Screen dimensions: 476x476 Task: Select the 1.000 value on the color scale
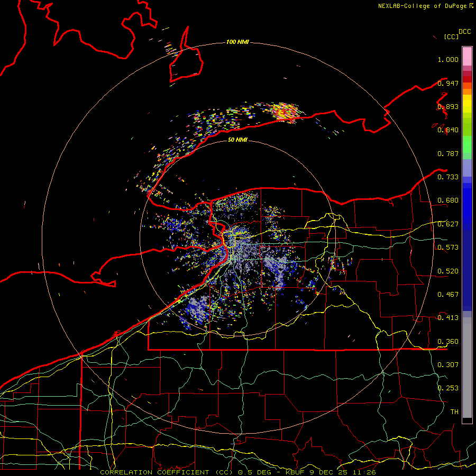tap(448, 59)
